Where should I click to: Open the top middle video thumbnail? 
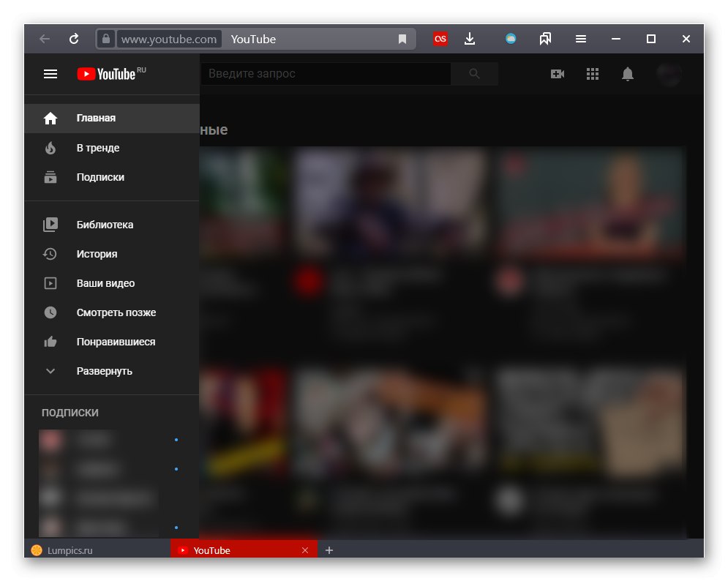point(390,202)
